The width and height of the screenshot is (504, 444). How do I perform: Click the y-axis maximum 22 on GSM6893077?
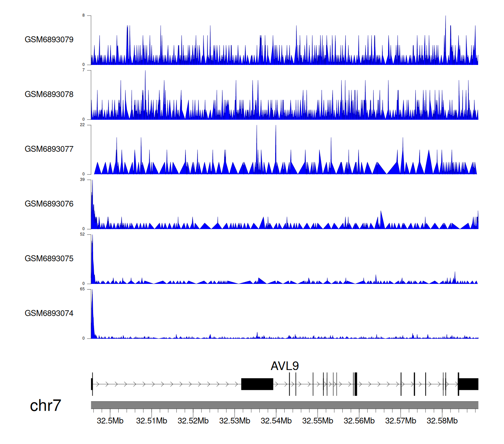click(82, 125)
